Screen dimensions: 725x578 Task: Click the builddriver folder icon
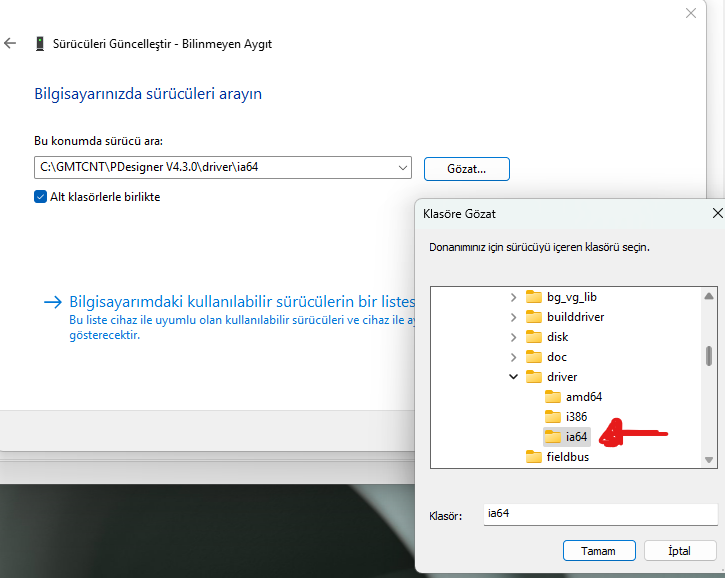tap(534, 317)
